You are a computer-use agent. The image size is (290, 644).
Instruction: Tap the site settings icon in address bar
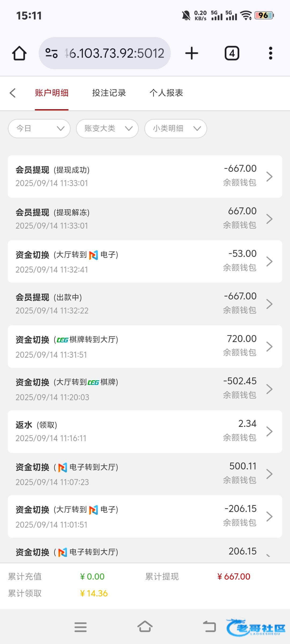pos(51,53)
